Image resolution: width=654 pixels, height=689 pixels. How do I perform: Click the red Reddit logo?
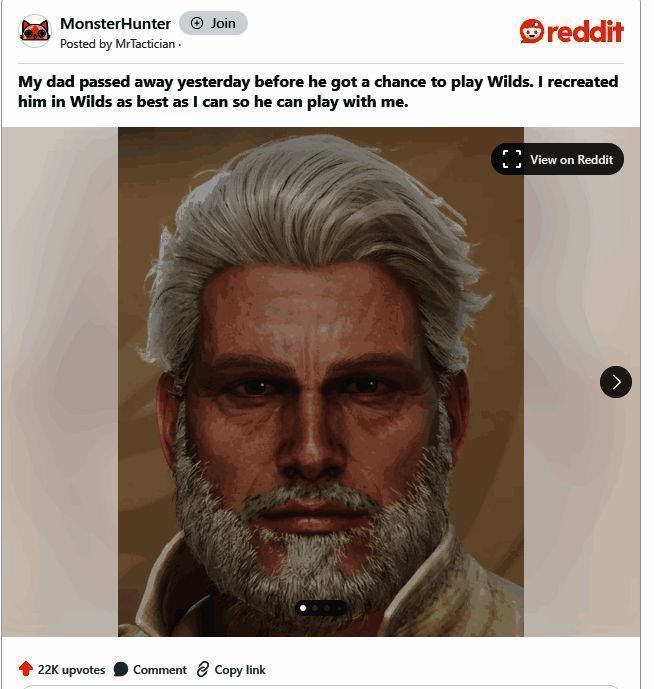(x=571, y=31)
